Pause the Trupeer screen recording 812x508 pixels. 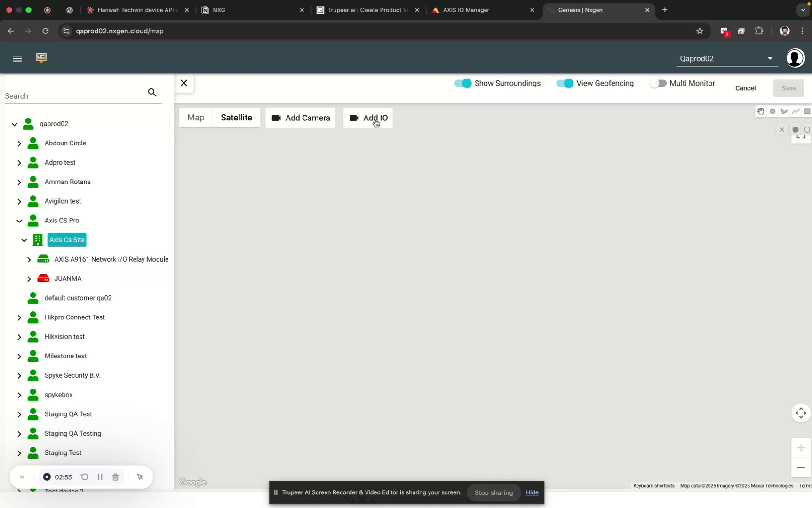[x=100, y=476]
